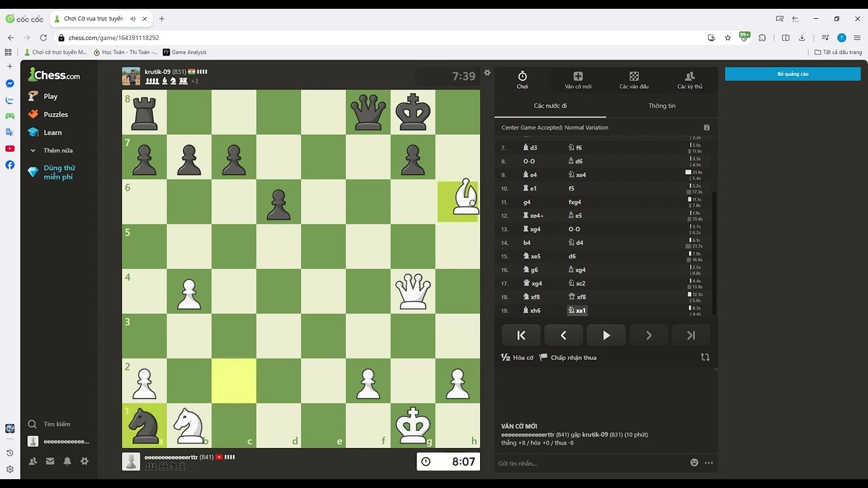This screenshot has height=488, width=868.
Task: Select the Các nước đi subtab
Action: [x=550, y=106]
